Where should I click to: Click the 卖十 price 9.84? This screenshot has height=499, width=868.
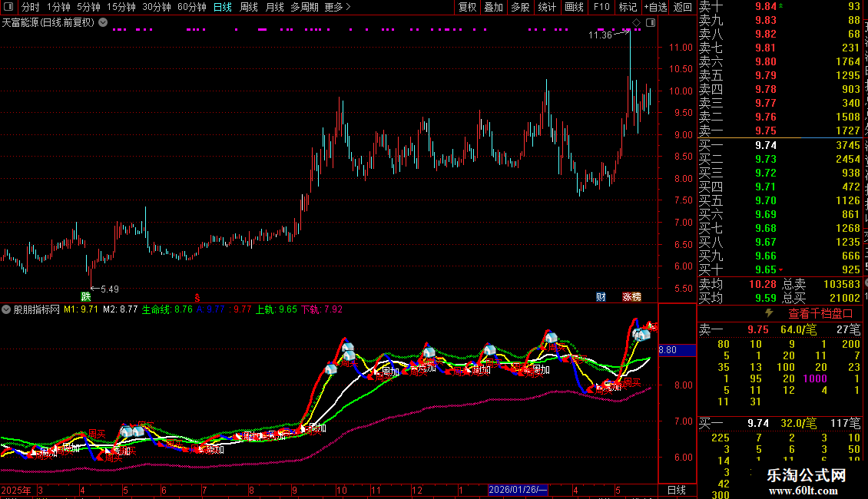(x=766, y=7)
